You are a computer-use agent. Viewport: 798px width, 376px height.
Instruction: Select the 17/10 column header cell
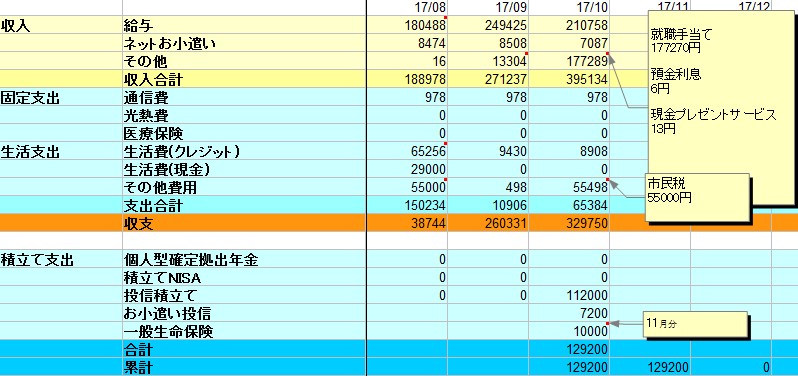click(569, 8)
